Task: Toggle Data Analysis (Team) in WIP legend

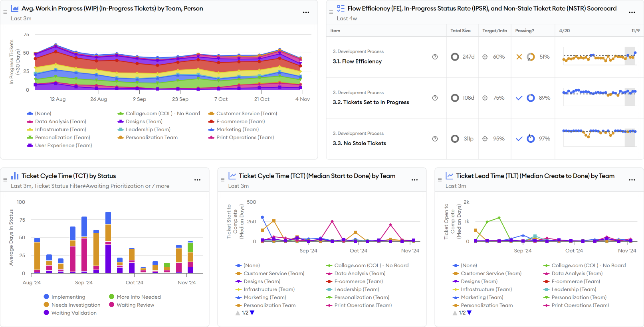Action: click(x=60, y=122)
